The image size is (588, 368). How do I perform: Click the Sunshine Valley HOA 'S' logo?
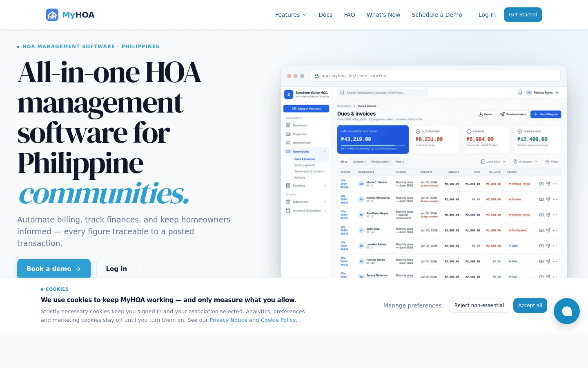click(289, 94)
